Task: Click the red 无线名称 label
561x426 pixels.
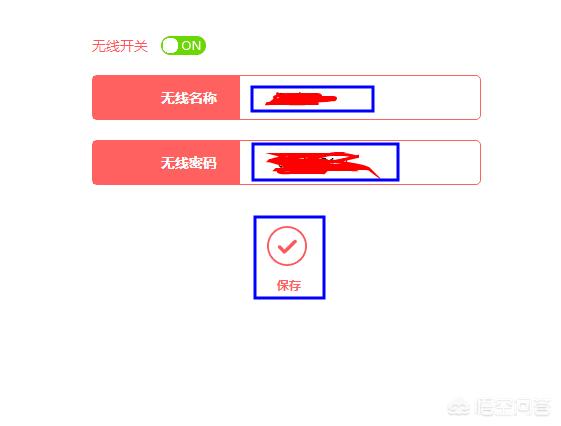Action: [x=166, y=98]
